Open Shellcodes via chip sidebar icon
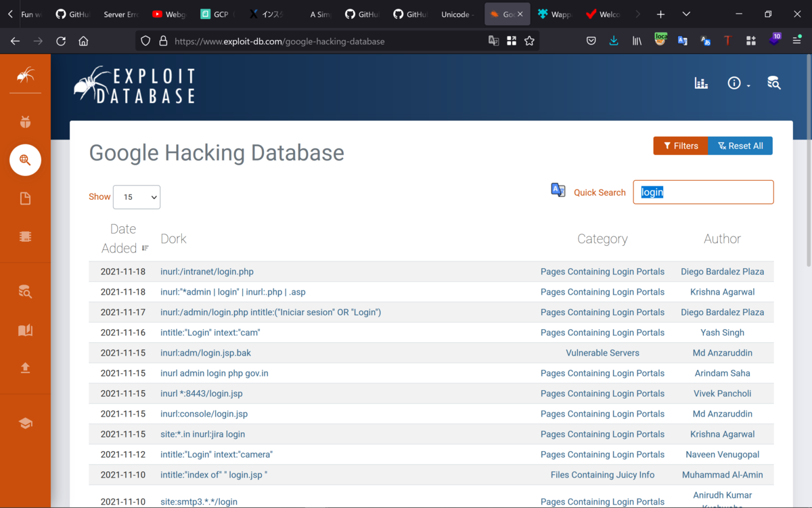Screen dimensions: 812x508 click(x=25, y=236)
